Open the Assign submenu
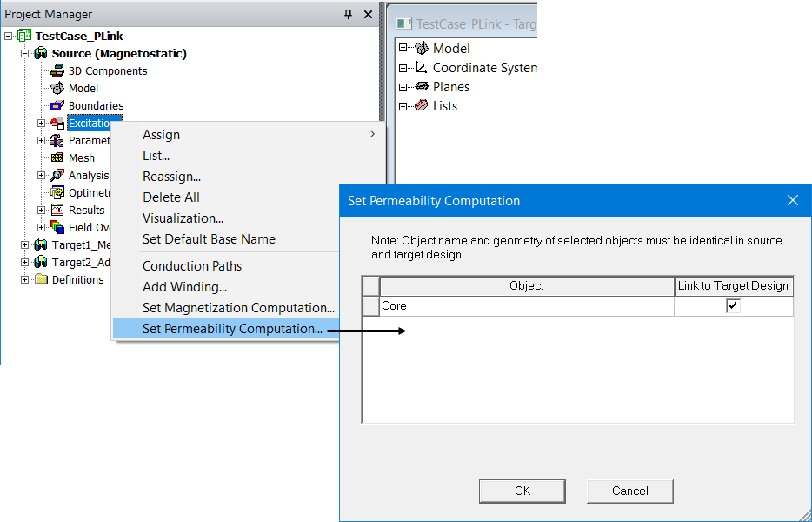This screenshot has height=522, width=812. coord(249,135)
